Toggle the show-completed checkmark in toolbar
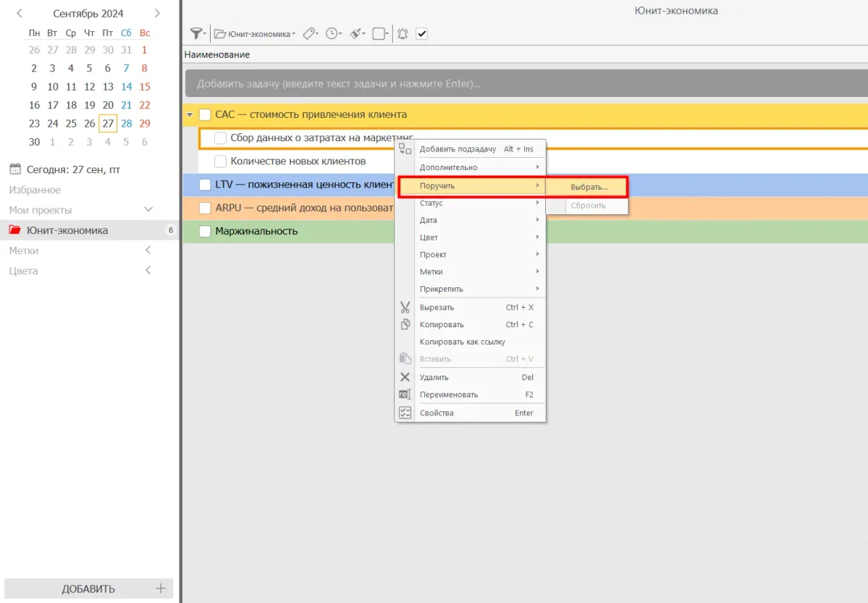The image size is (868, 603). [x=422, y=34]
